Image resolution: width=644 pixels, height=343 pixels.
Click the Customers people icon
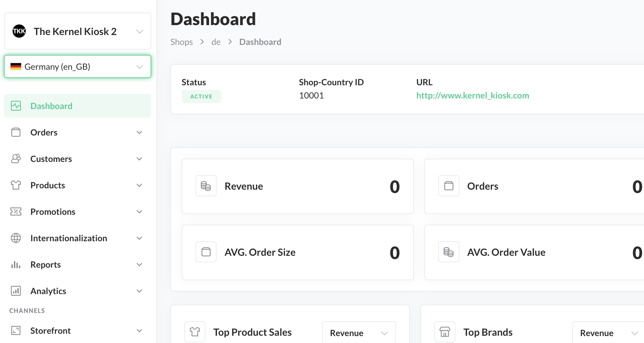tap(16, 159)
